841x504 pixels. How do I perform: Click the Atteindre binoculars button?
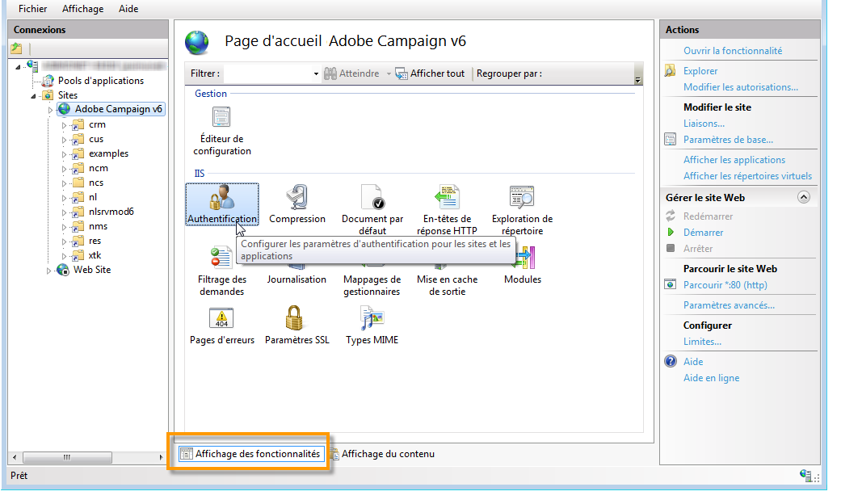tap(351, 73)
